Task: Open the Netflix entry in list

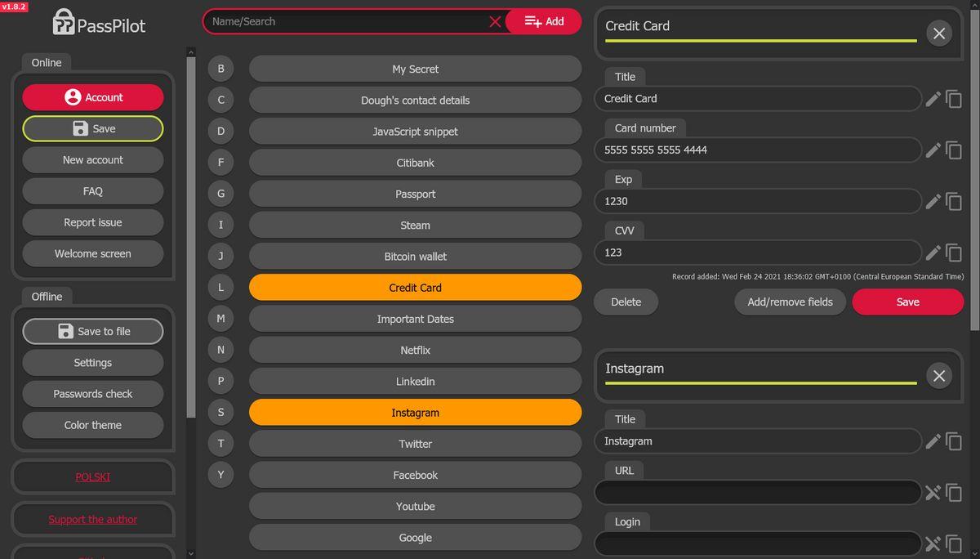Action: (415, 350)
